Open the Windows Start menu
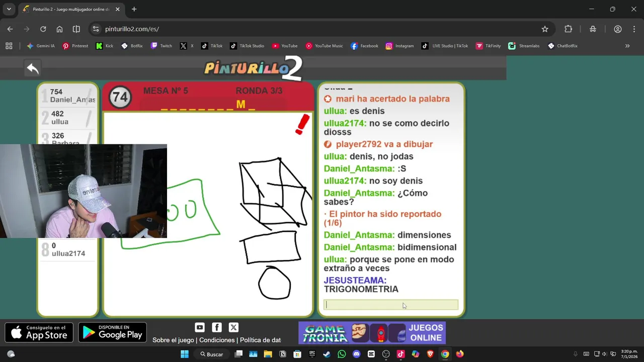 (185, 354)
